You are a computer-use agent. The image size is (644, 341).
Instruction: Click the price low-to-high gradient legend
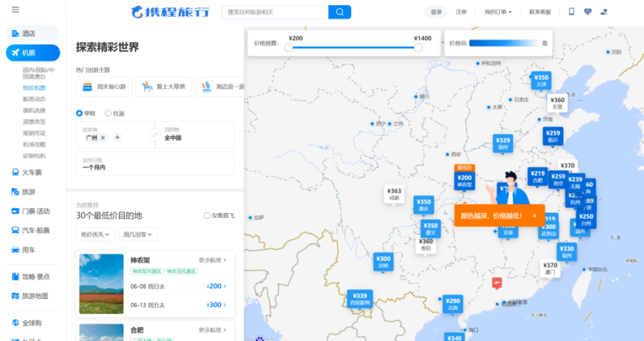[504, 43]
